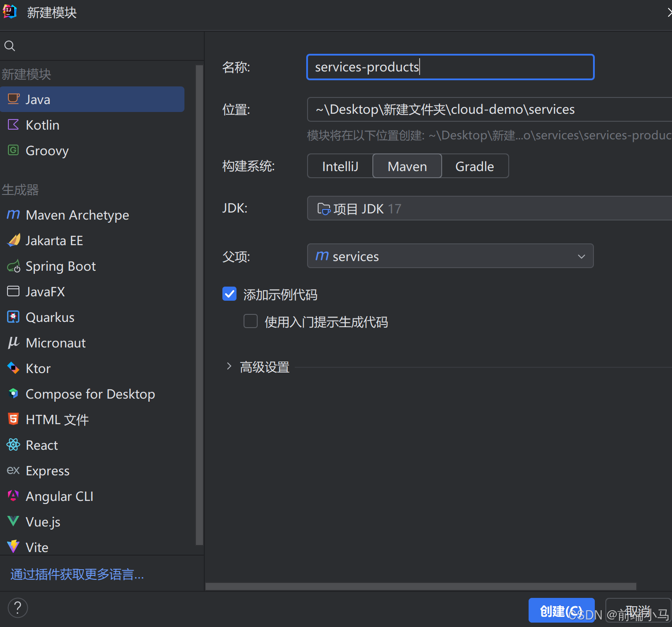This screenshot has width=672, height=627.
Task: Click the left list vertical scrollbar
Action: pyautogui.click(x=199, y=305)
